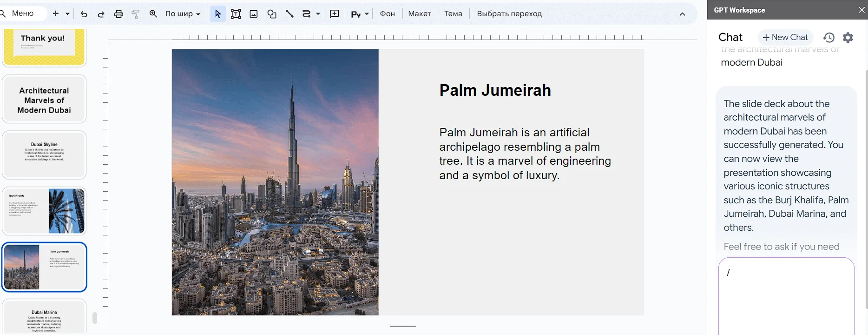Click the Redo arrow icon
Viewport: 868px width, 335px height.
tap(101, 14)
